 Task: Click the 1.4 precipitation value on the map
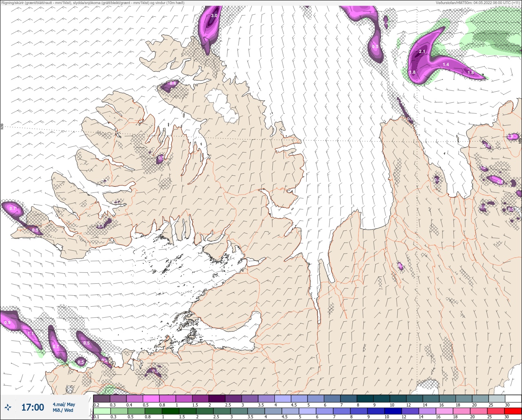446,65
